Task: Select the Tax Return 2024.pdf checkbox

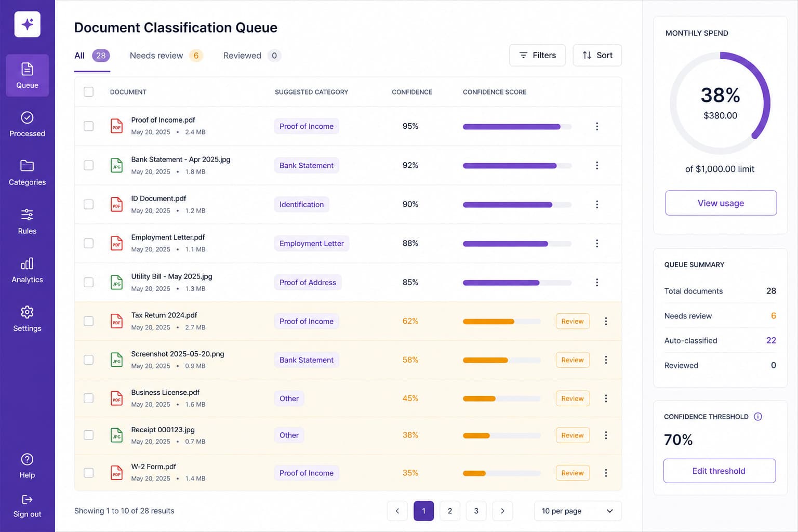Action: pyautogui.click(x=89, y=321)
